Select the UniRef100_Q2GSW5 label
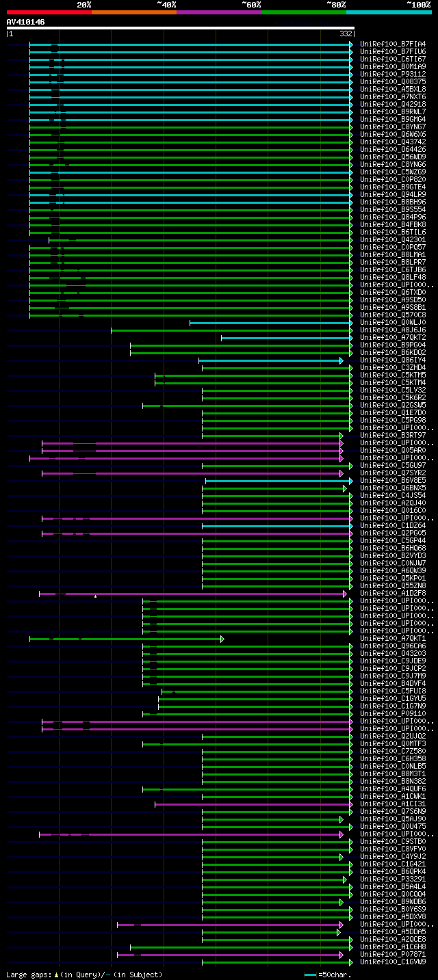 [393, 405]
